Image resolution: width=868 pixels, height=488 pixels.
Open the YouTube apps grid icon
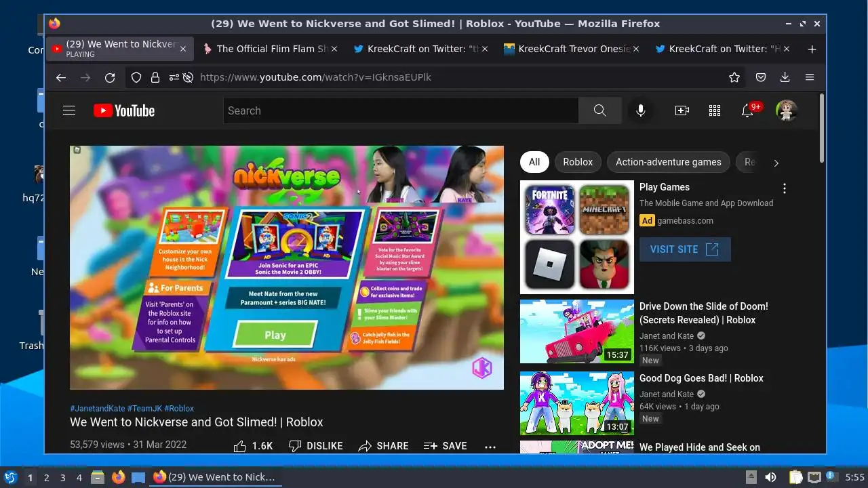pyautogui.click(x=714, y=110)
